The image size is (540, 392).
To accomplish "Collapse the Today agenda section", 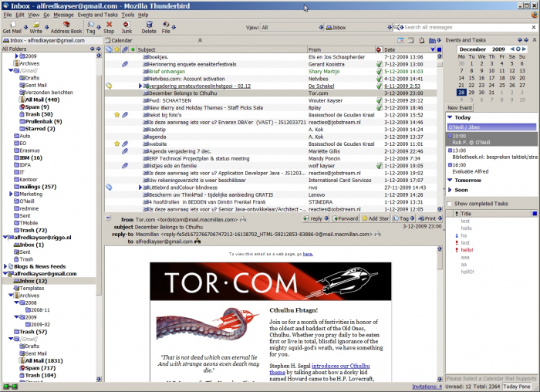I will [450, 117].
